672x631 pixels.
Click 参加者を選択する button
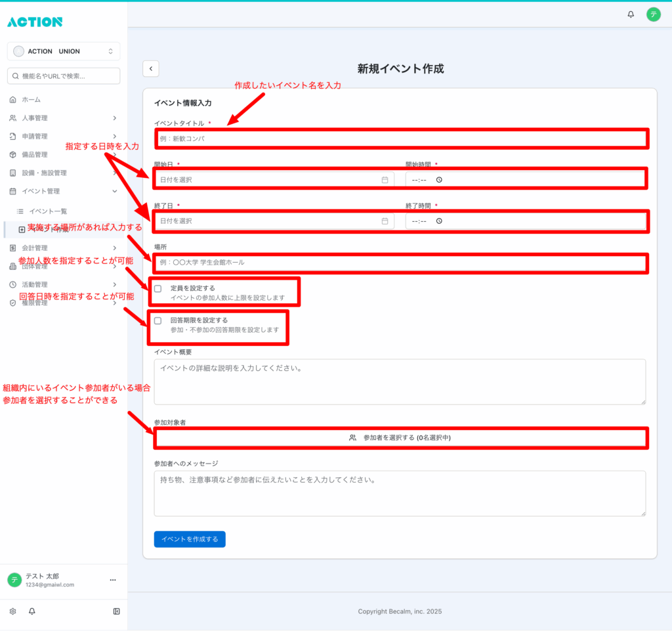point(400,437)
